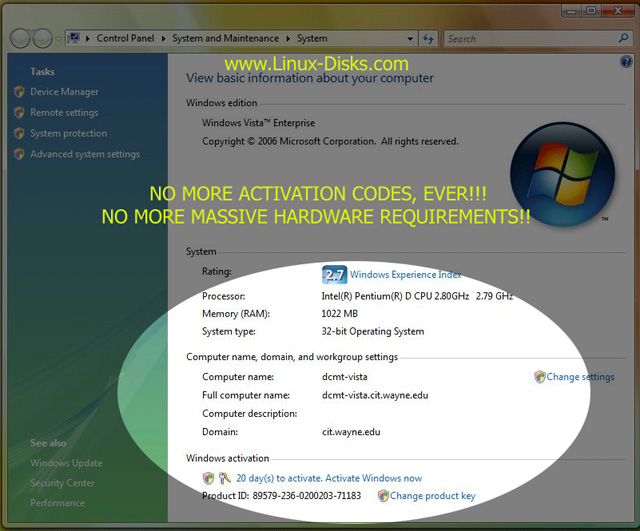The width and height of the screenshot is (640, 531).
Task: Maximize the System window
Action: (591, 11)
